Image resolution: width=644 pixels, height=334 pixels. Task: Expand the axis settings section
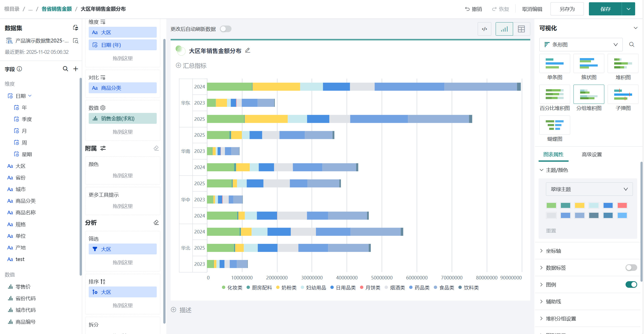pos(553,251)
